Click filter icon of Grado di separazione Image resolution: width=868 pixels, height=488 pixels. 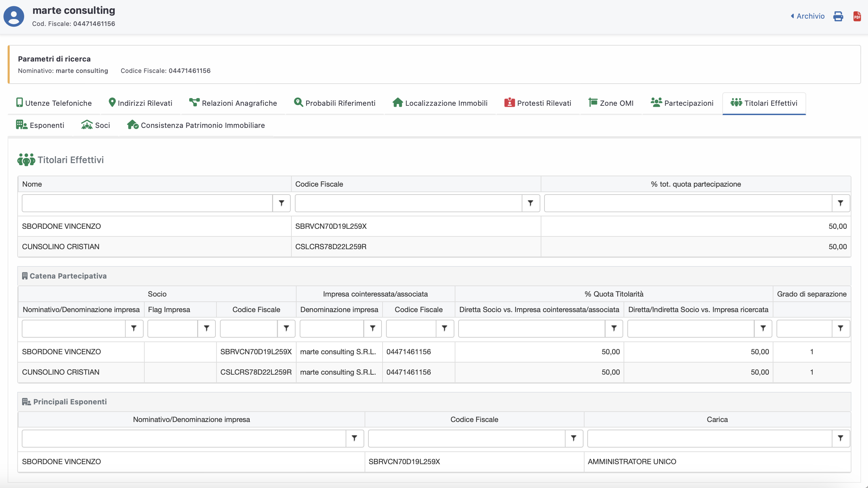[840, 328]
